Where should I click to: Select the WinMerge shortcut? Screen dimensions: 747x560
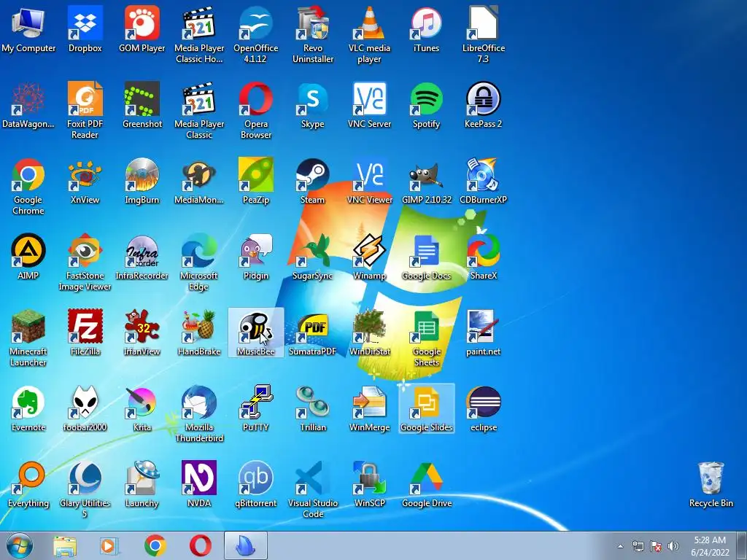coord(369,408)
